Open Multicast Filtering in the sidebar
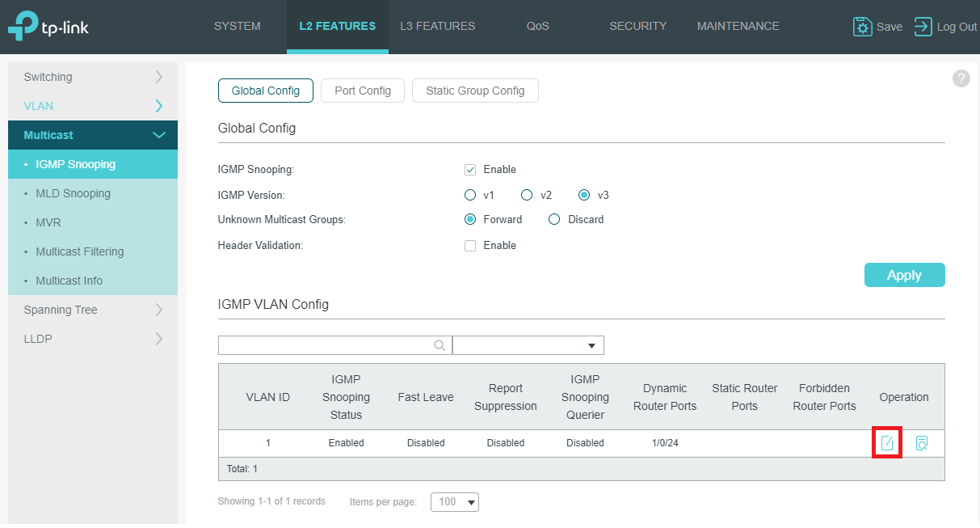This screenshot has height=528, width=980. click(93, 251)
